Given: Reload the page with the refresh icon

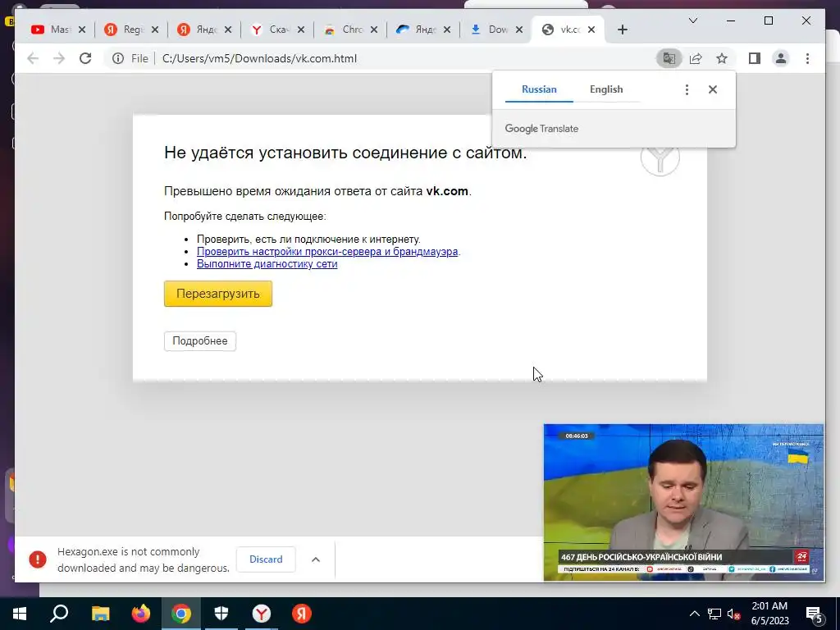Looking at the screenshot, I should [x=85, y=58].
